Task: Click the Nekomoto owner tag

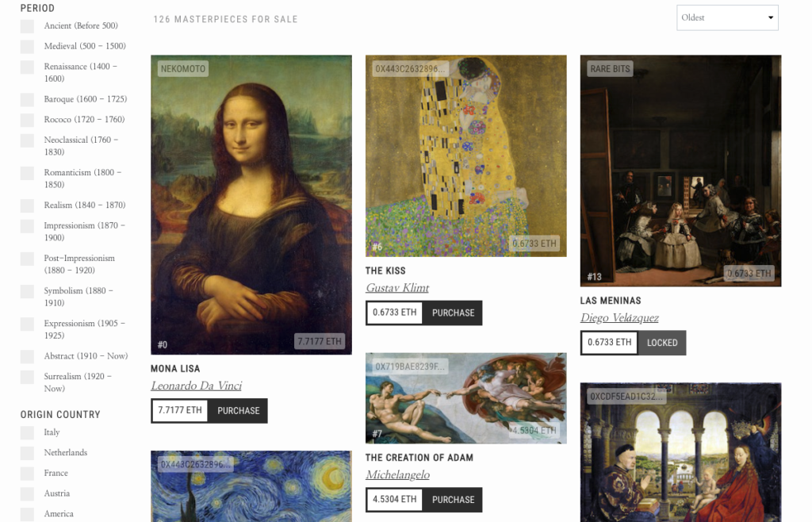Action: 183,69
